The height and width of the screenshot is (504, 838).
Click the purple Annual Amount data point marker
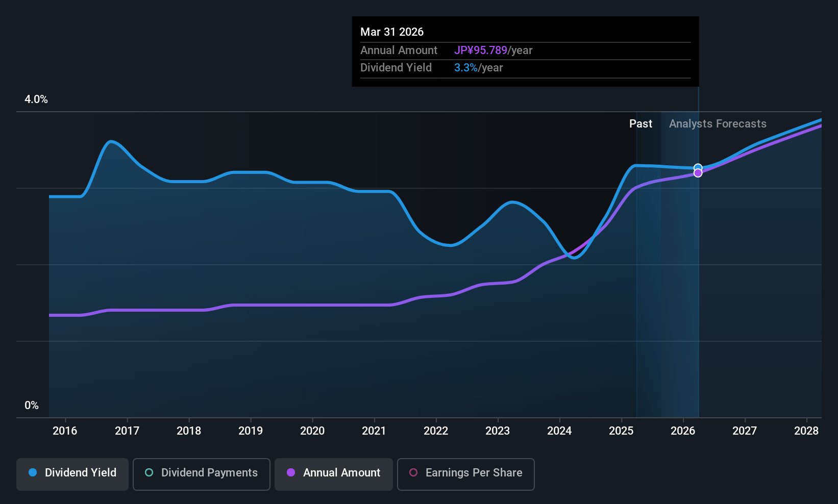pyautogui.click(x=698, y=173)
